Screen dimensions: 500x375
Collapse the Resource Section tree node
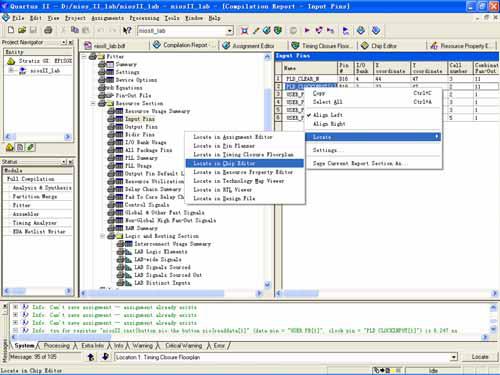pos(93,104)
